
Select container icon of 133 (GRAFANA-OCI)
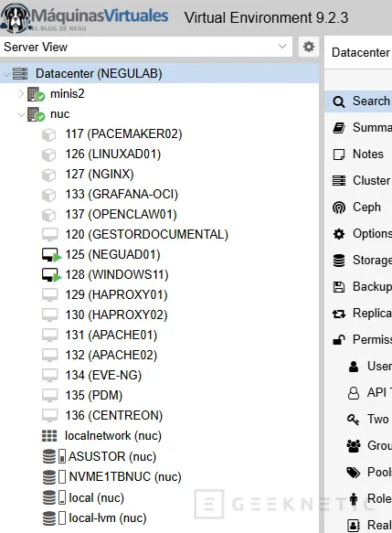click(x=49, y=195)
